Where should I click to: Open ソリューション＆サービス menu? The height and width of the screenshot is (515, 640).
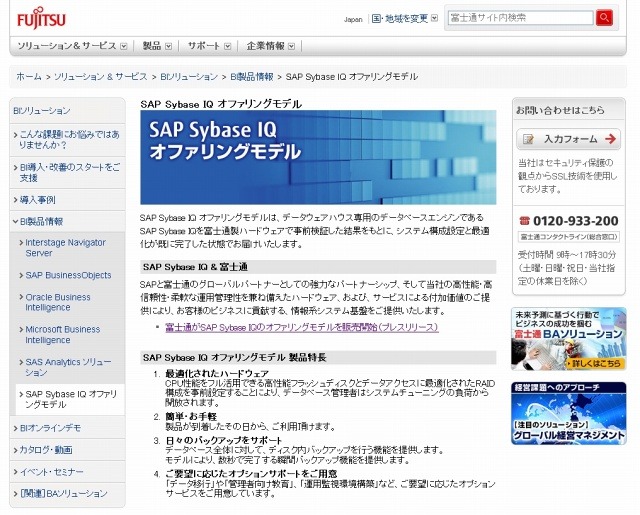[x=67, y=46]
